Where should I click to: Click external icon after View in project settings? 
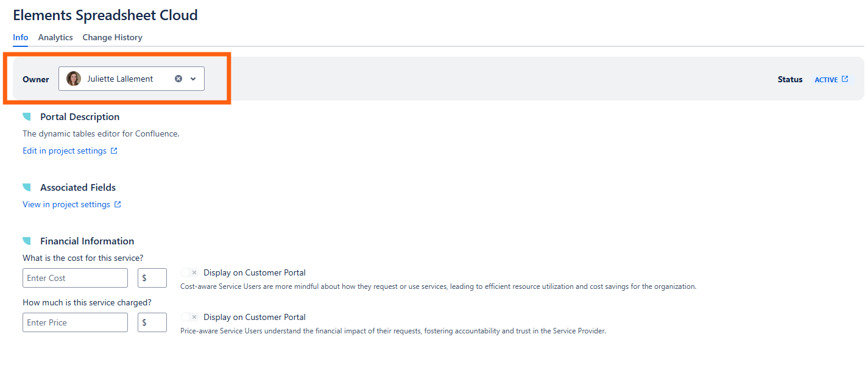pyautogui.click(x=118, y=205)
